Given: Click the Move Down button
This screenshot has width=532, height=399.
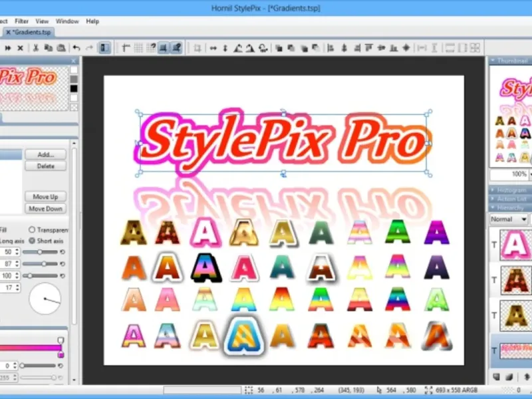Looking at the screenshot, I should (x=45, y=209).
